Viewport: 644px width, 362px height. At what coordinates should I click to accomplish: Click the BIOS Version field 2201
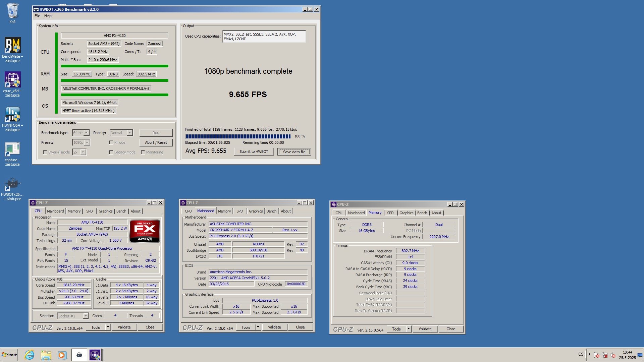[x=258, y=278]
